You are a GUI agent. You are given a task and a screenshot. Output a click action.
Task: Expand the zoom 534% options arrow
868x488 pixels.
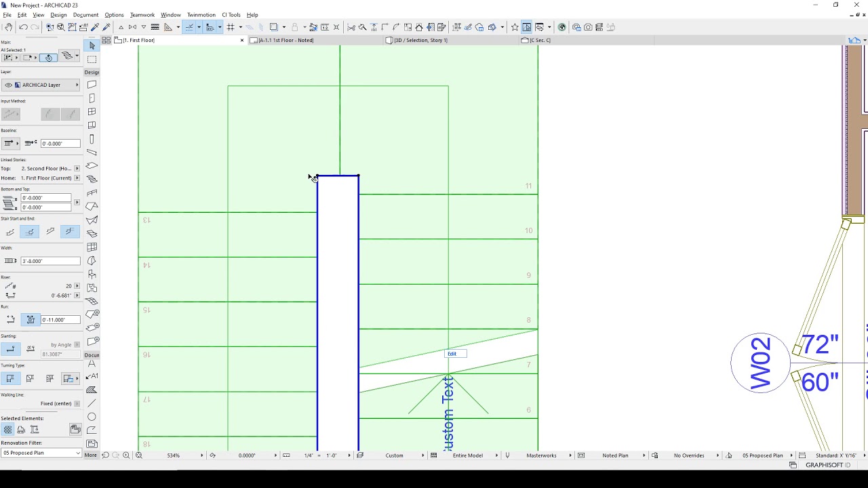tap(201, 455)
